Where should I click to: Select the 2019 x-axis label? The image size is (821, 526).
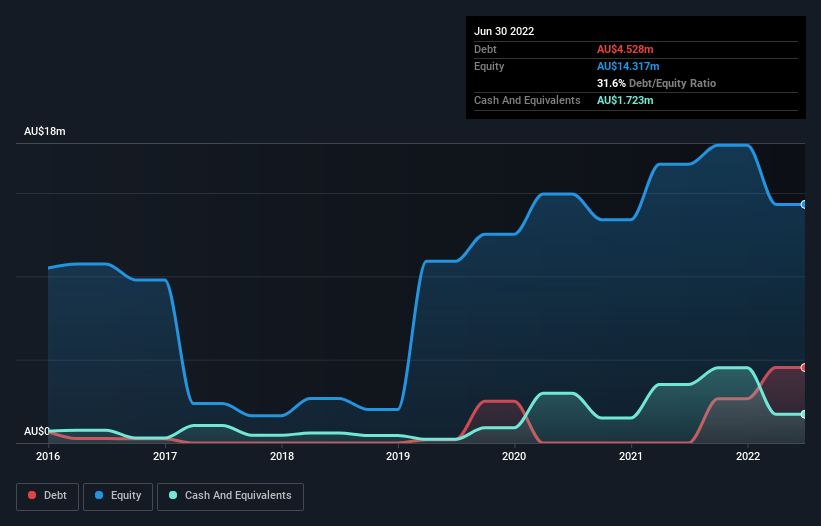coord(398,456)
